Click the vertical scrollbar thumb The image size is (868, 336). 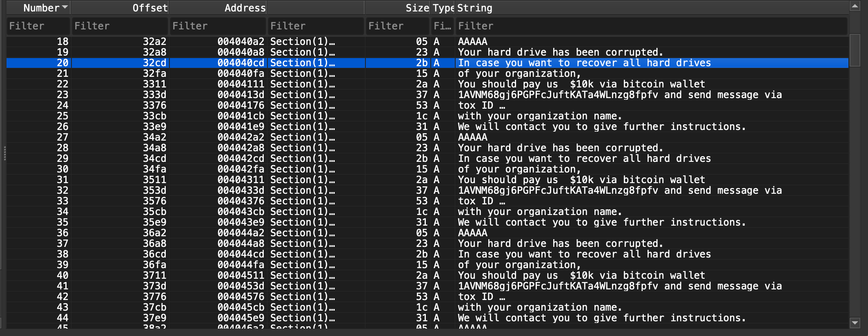click(x=855, y=50)
